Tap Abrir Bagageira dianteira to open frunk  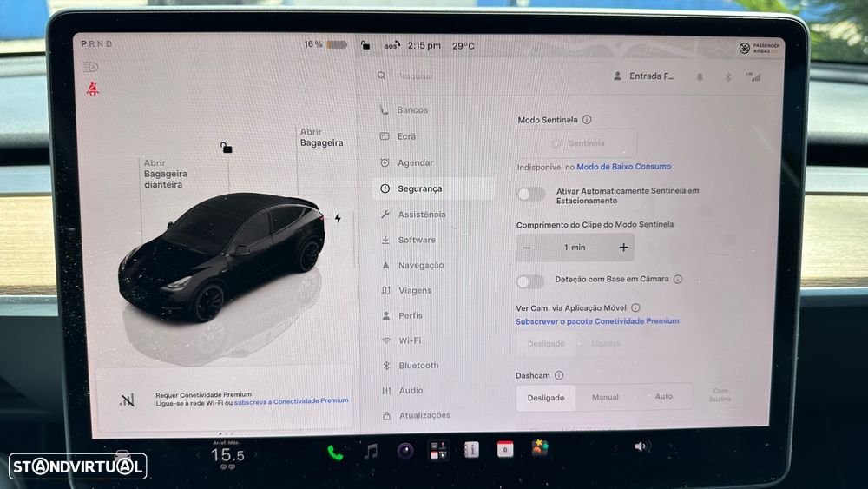point(166,174)
